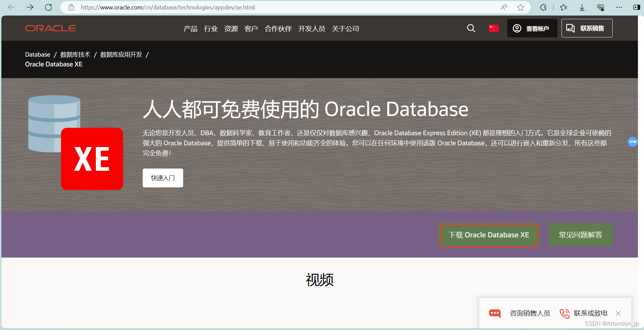Viewport: 644px width, 330px height.
Task: Click the 下载 Oracle Database XE button
Action: click(489, 235)
